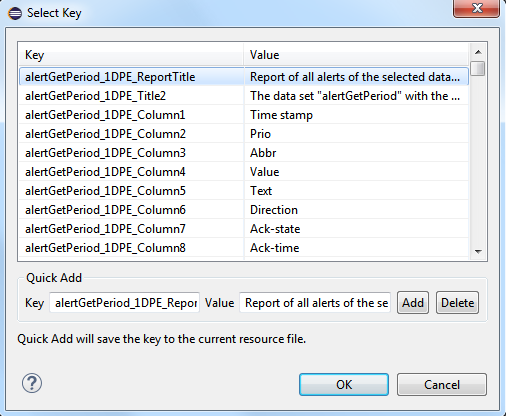Click the vertical scrollbar thumb
Screen dimensions: 506x416
(478, 68)
